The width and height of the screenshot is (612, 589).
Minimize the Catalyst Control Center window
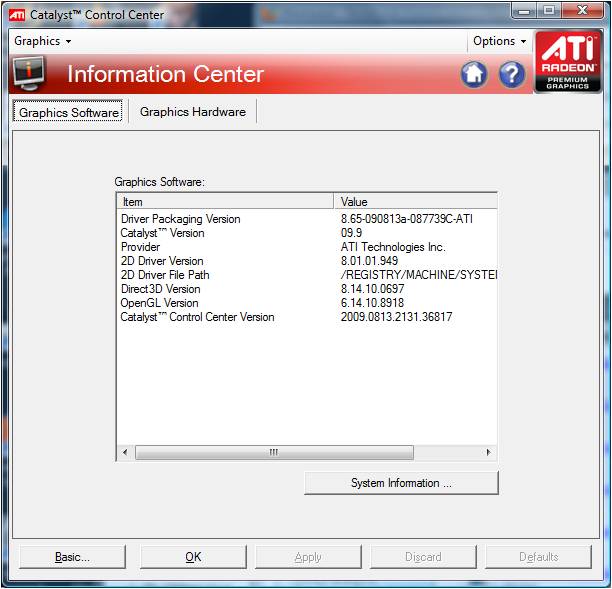[x=523, y=10]
